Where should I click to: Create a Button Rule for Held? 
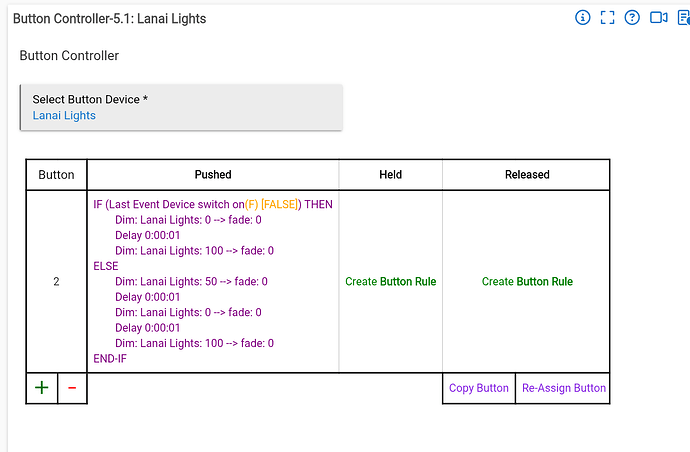point(391,282)
